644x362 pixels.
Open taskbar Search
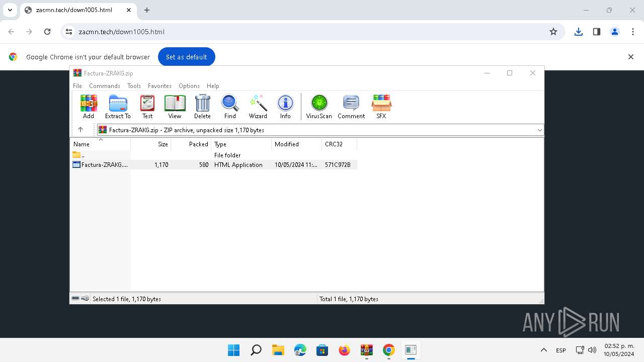point(256,350)
